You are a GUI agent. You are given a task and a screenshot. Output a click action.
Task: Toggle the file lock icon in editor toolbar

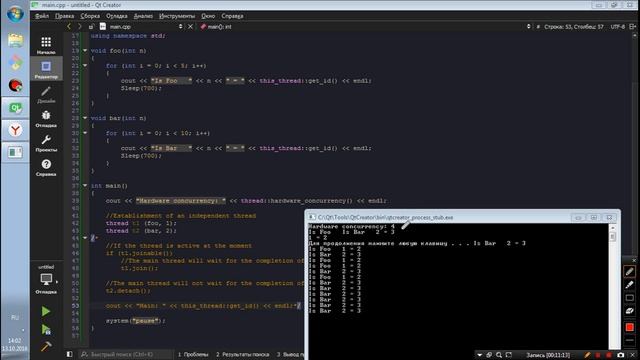coord(91,27)
